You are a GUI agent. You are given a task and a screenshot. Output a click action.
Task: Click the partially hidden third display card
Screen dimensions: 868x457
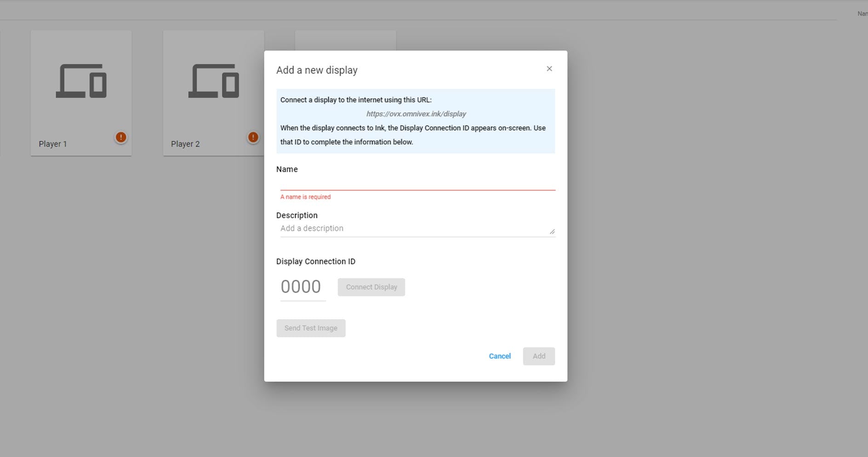[345, 40]
